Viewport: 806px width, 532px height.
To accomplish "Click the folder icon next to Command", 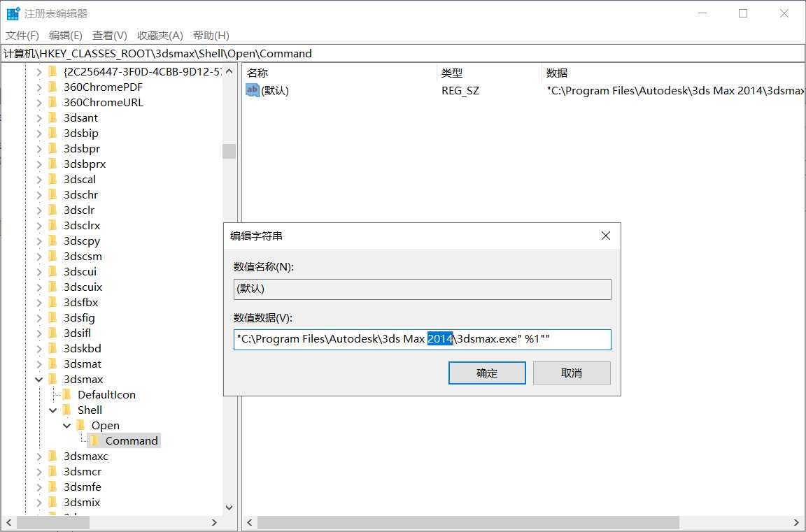I will pos(94,441).
